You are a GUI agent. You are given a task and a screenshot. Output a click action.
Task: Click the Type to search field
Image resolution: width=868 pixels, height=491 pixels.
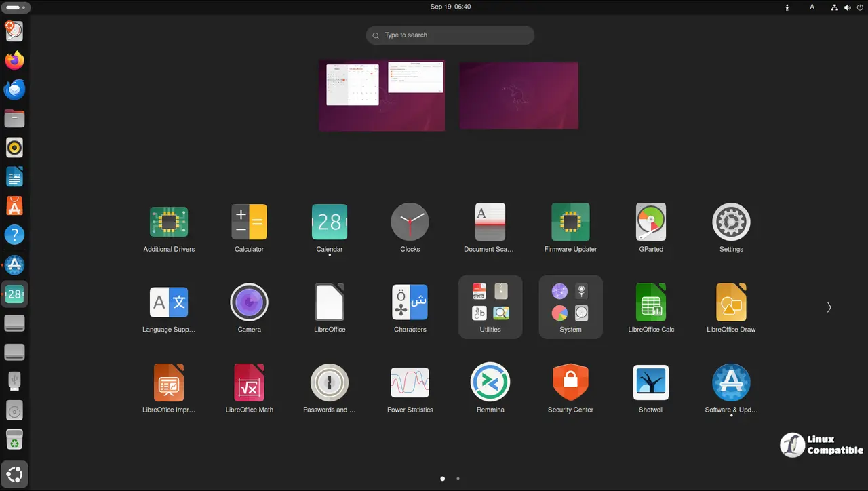(x=450, y=35)
